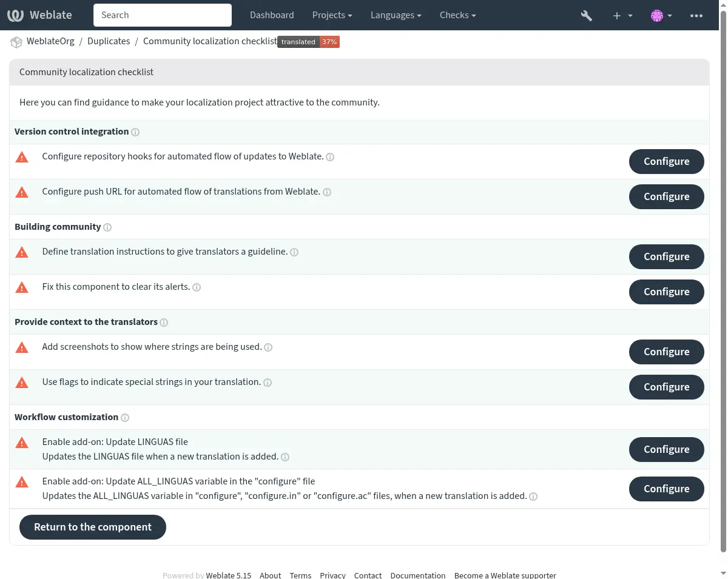728x579 pixels.
Task: Open the user avatar menu
Action: coord(661,16)
